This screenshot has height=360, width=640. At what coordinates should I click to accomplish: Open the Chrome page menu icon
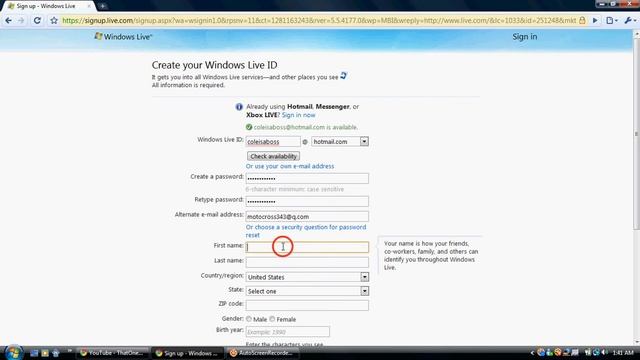[x=611, y=20]
